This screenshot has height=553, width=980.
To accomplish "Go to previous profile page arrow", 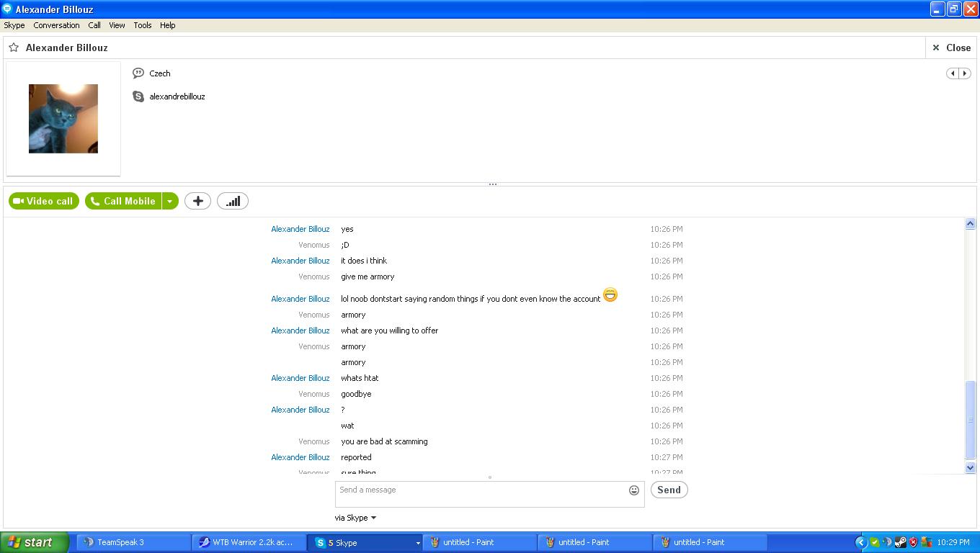I will 953,73.
